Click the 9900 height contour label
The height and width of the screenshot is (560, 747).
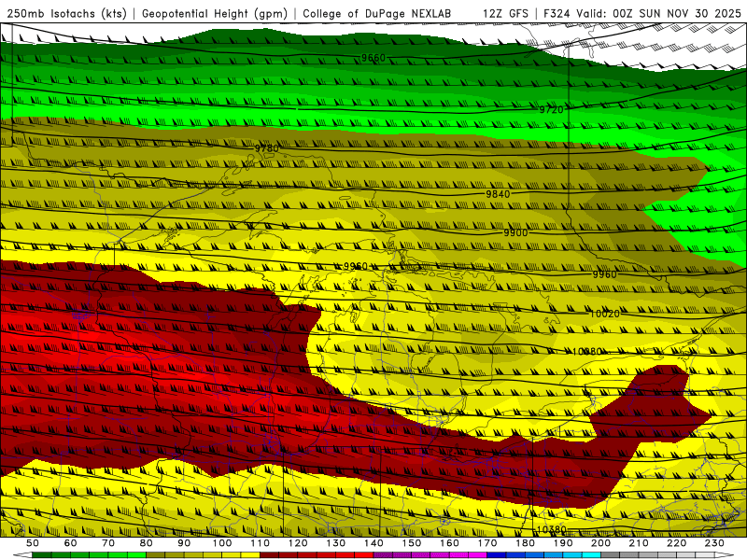[515, 232]
